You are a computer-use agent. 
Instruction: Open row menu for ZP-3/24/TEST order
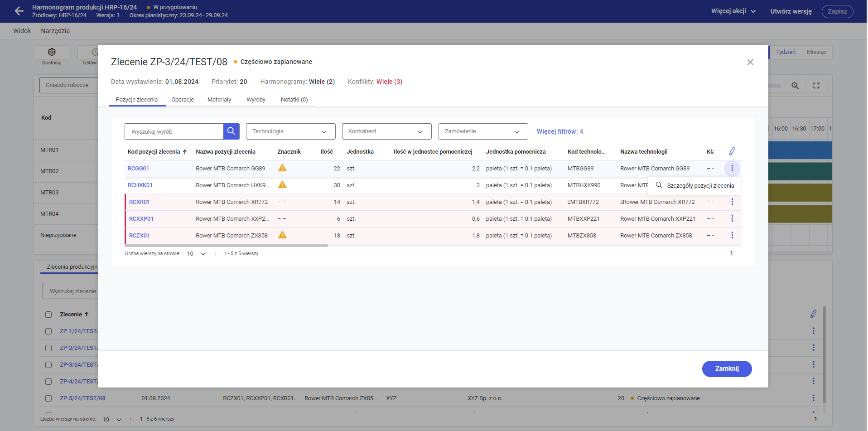814,364
